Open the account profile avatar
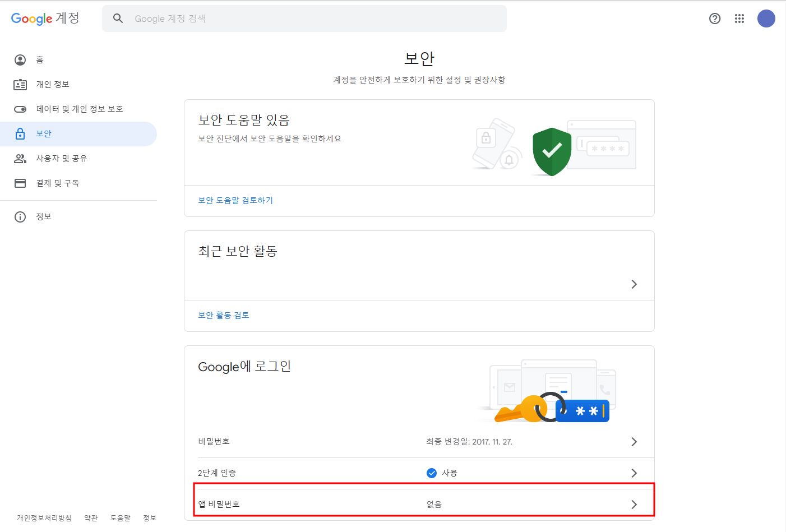786x532 pixels. (766, 18)
